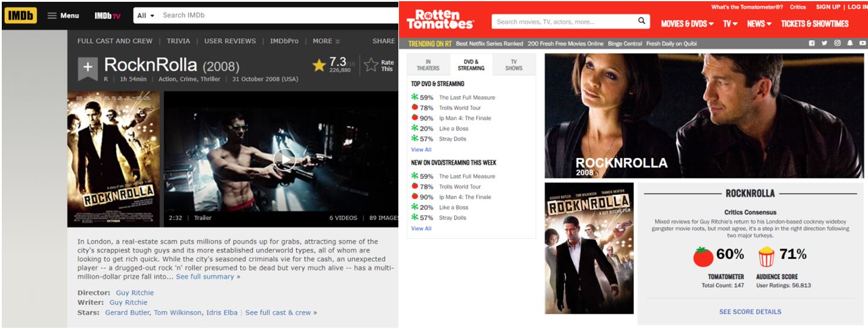Open Best Netflix Series Ranked trending link
The height and width of the screenshot is (329, 868).
pyautogui.click(x=489, y=44)
